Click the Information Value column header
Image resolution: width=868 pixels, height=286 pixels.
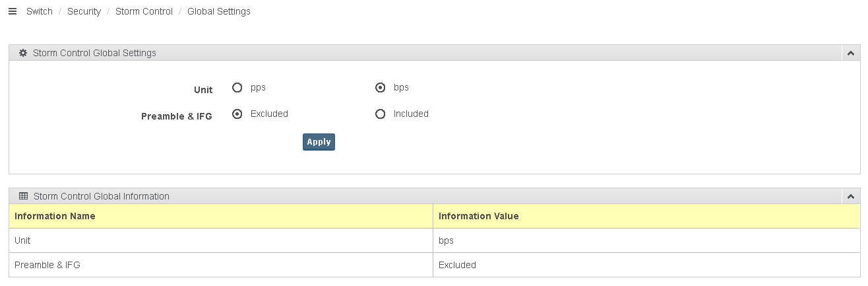click(x=478, y=216)
